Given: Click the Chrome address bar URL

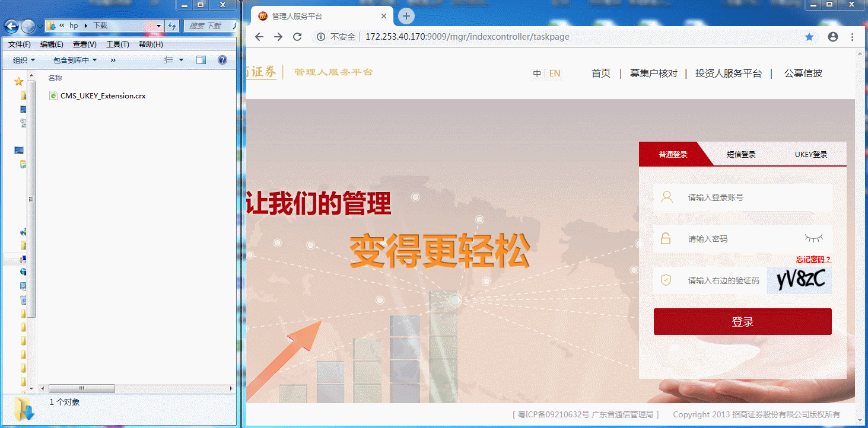Looking at the screenshot, I should pos(468,37).
